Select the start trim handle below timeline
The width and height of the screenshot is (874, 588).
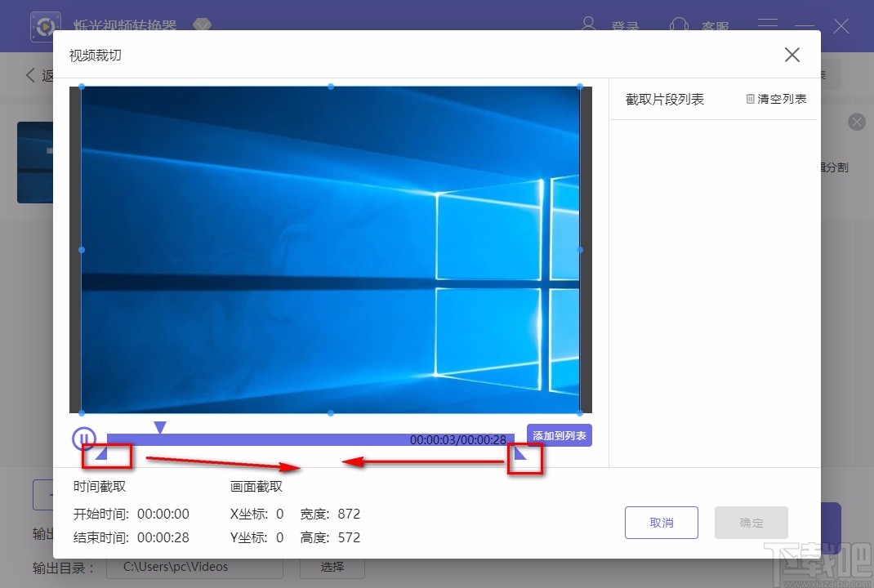[x=101, y=454]
